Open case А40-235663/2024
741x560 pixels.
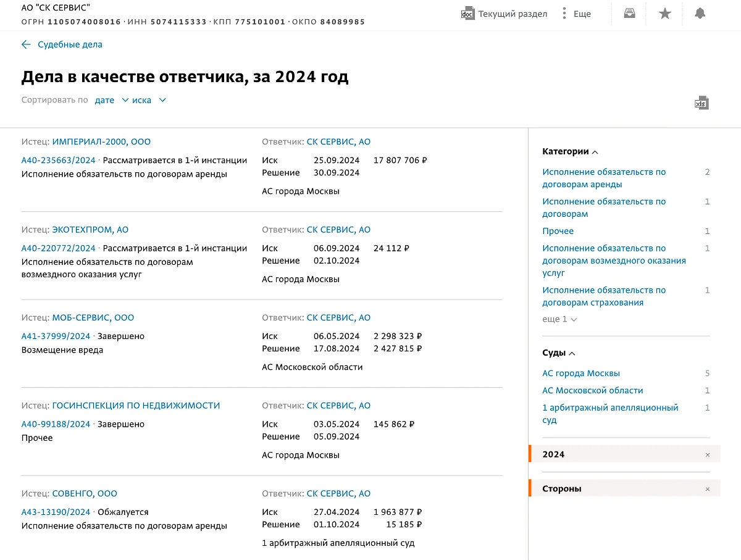tap(57, 160)
